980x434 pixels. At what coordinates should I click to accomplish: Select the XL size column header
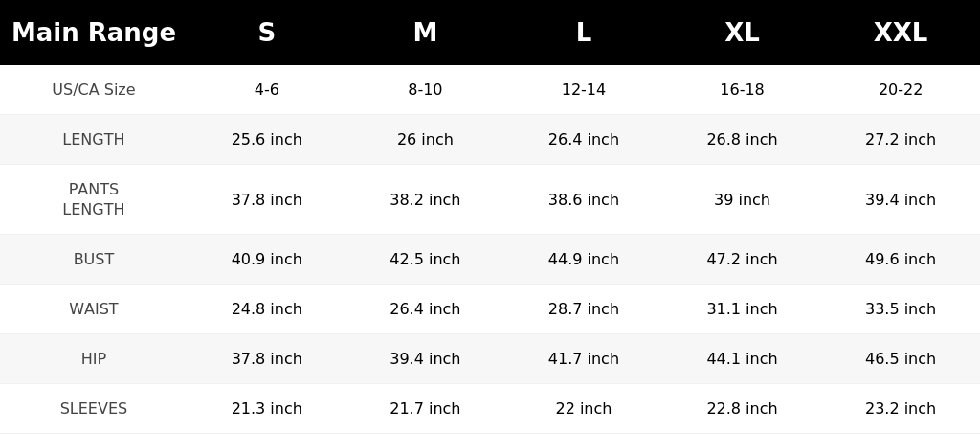pos(742,33)
